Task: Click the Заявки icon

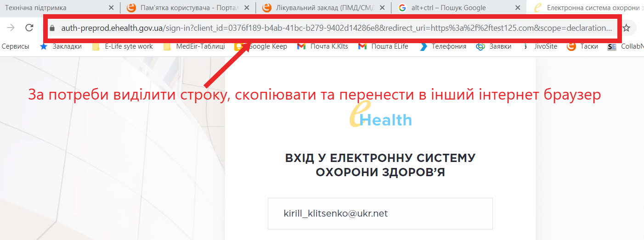Action: click(x=480, y=46)
